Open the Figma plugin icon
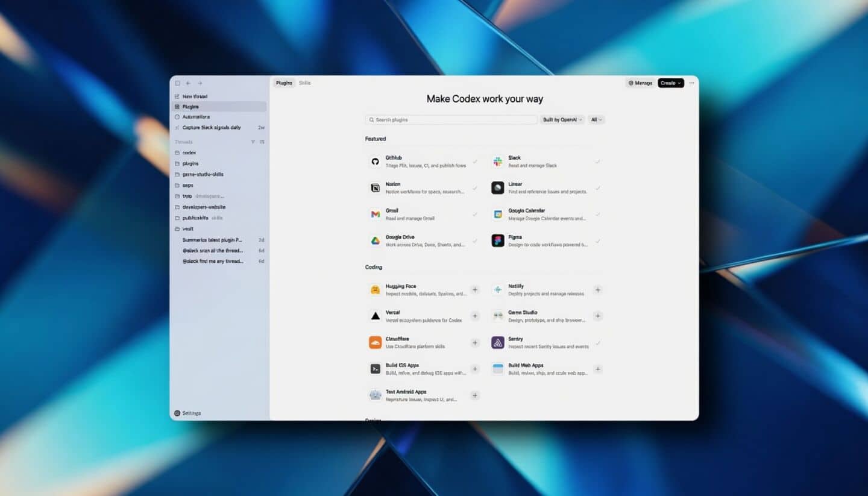 point(497,241)
